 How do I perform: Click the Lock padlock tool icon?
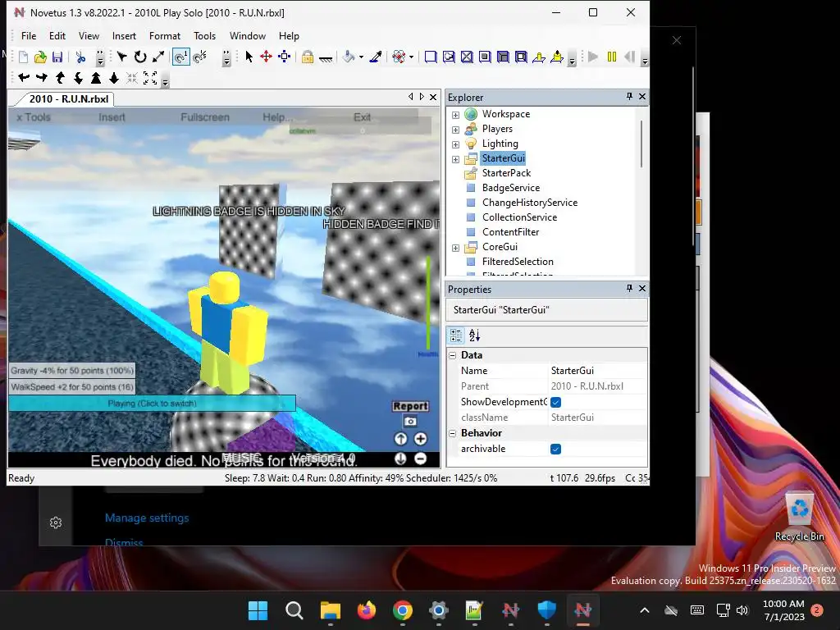click(308, 57)
